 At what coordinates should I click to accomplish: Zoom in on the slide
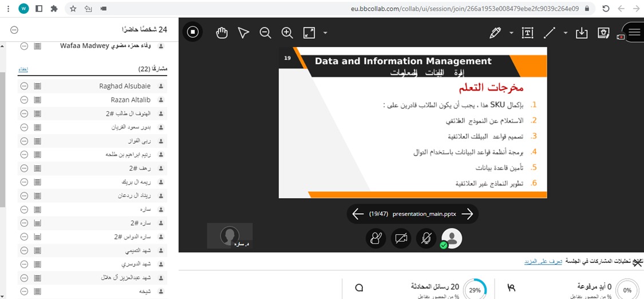(287, 33)
